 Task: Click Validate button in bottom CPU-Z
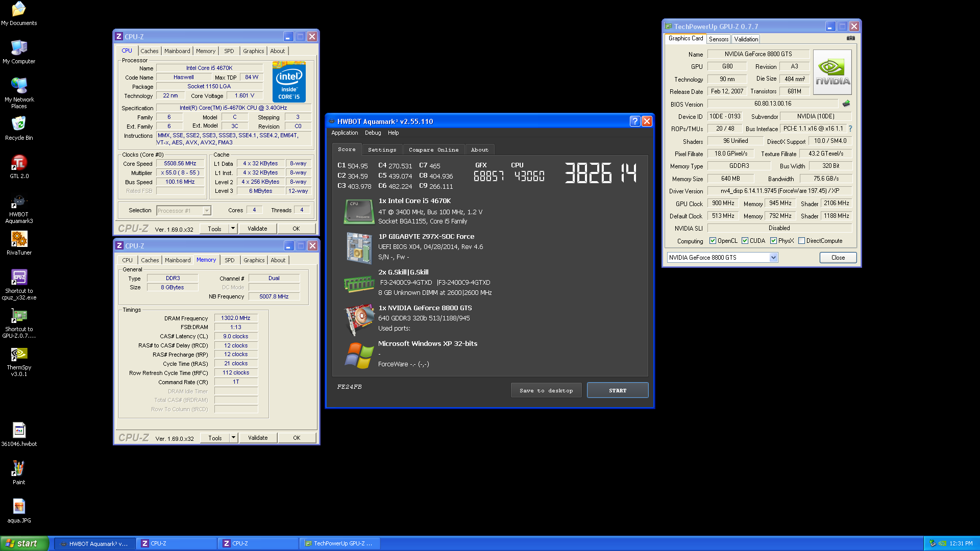pyautogui.click(x=258, y=438)
